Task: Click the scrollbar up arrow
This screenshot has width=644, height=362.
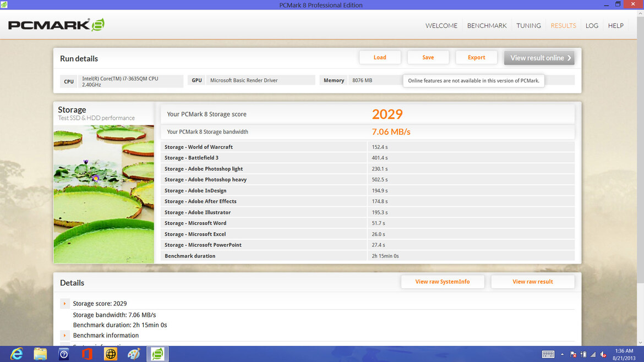Action: tap(640, 14)
